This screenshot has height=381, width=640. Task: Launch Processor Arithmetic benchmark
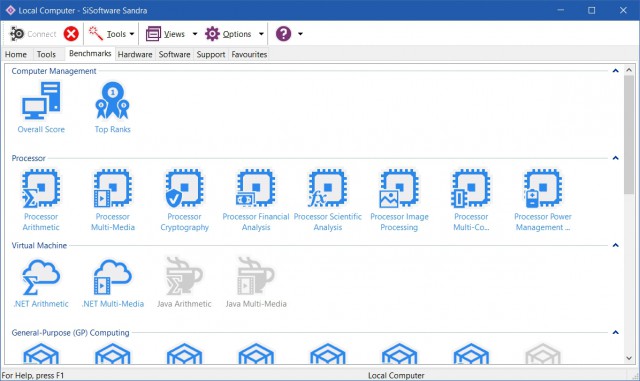click(41, 200)
